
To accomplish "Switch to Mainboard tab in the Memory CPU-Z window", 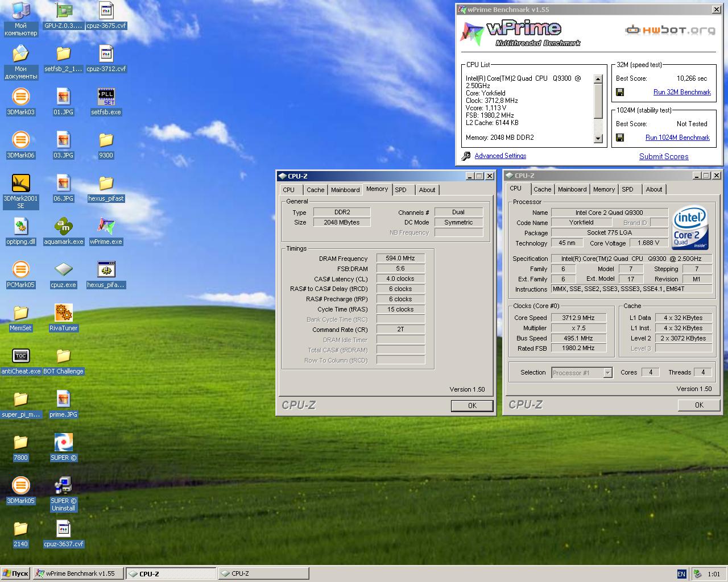I will tap(345, 190).
